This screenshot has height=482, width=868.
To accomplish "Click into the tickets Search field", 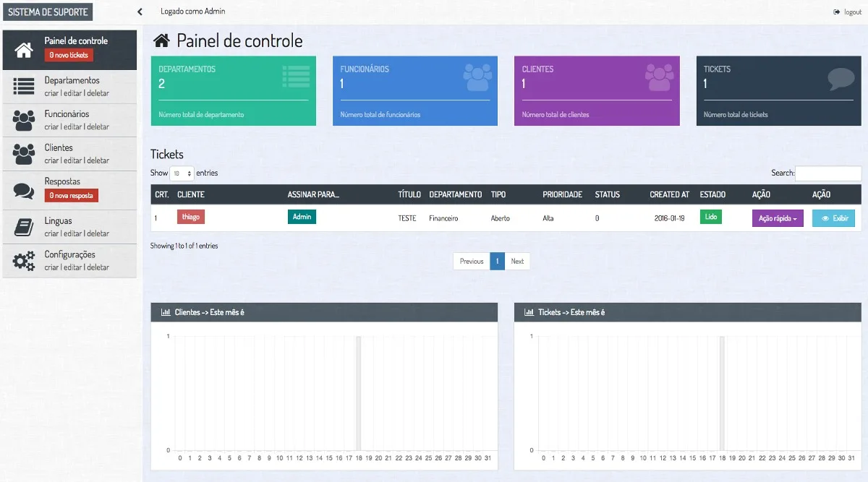I will 828,173.
